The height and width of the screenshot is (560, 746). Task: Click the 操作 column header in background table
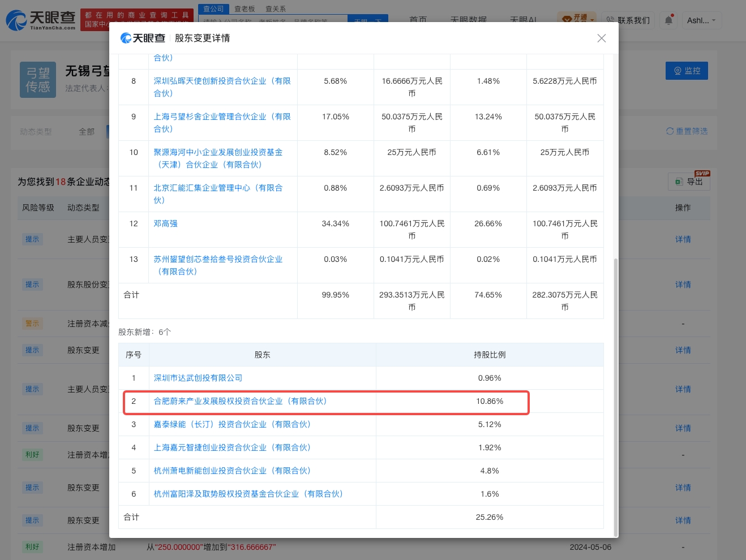pos(683,208)
